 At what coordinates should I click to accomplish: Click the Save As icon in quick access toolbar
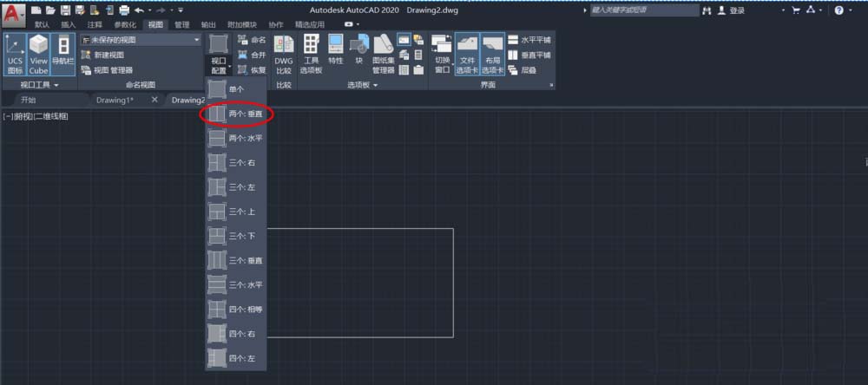point(80,10)
